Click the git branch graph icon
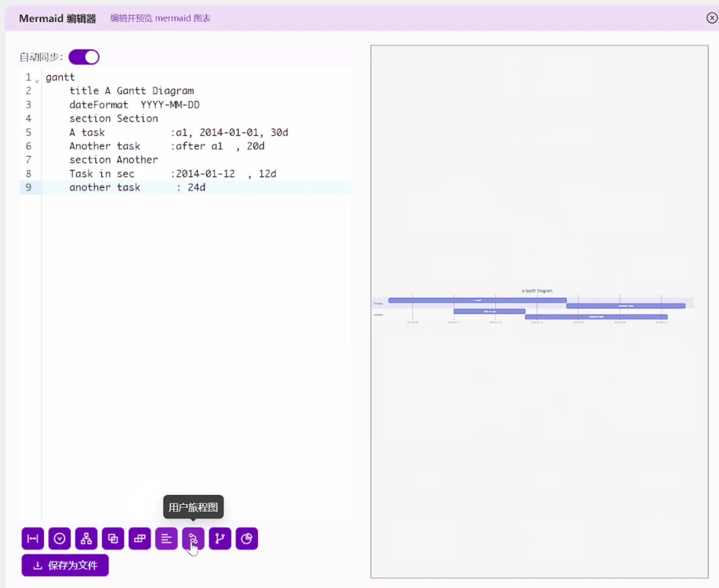This screenshot has height=588, width=719. click(x=220, y=538)
